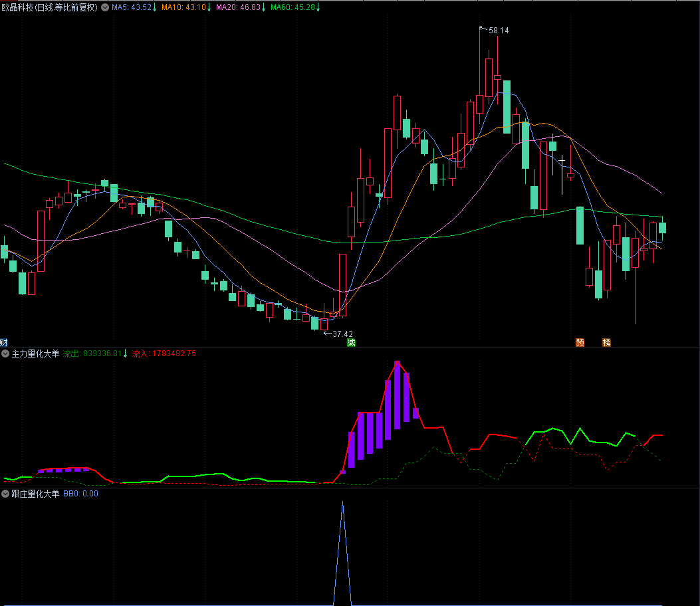Click the down arrow after 流出 value
Screen dimensions: 700x606
(x=125, y=354)
